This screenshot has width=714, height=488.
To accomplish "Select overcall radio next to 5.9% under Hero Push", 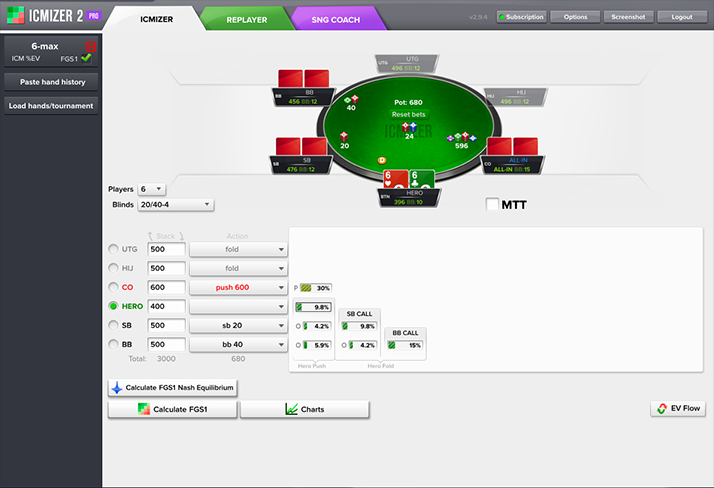I will (298, 346).
